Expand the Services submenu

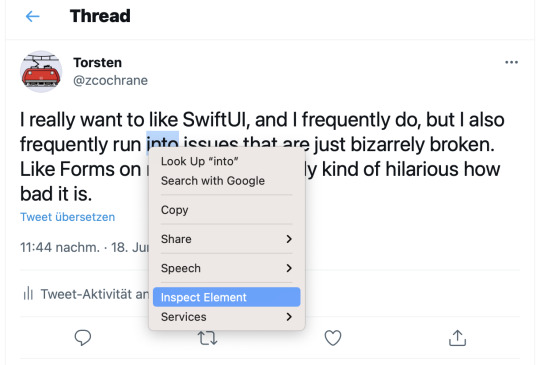[227, 317]
